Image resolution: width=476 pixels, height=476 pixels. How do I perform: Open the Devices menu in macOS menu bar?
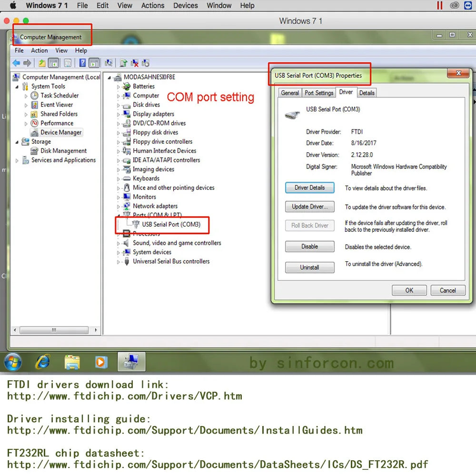[185, 5]
